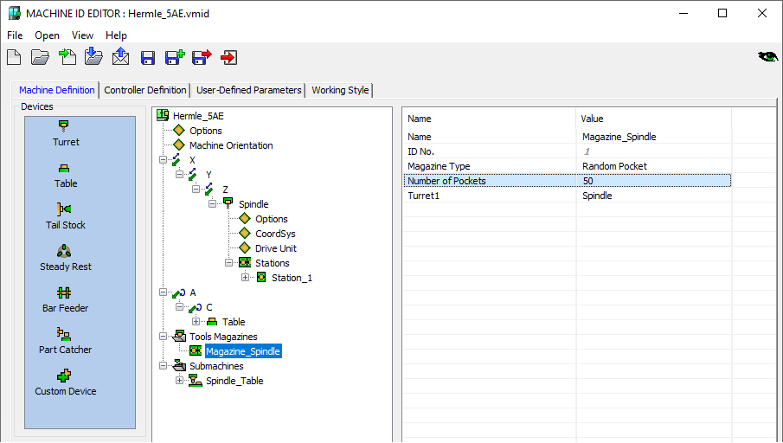Select the Custom Device item
The image size is (783, 443).
pyautogui.click(x=65, y=383)
